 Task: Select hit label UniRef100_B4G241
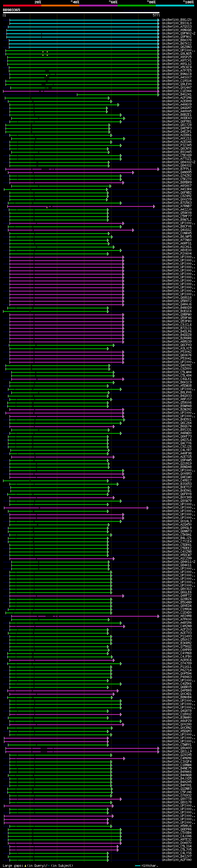pos(177,94)
